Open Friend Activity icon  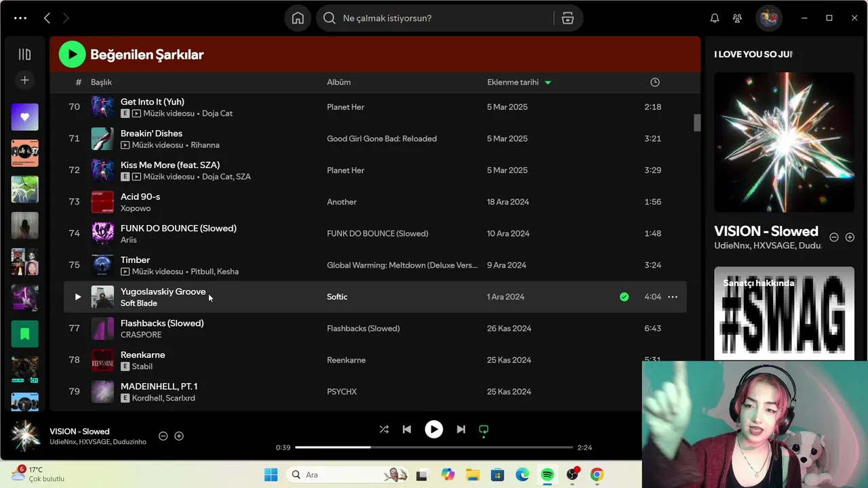(x=737, y=18)
